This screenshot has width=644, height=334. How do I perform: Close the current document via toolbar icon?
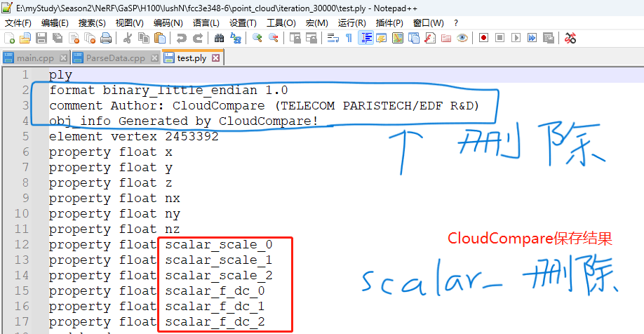click(x=74, y=38)
